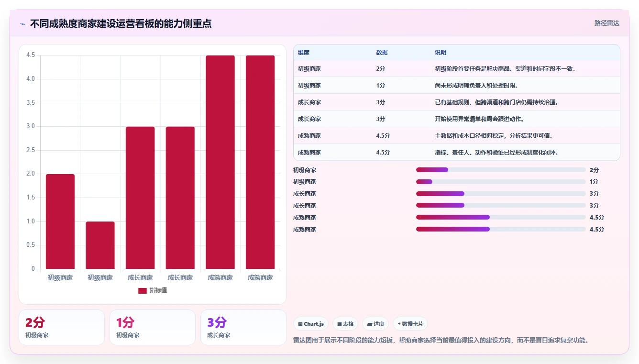639x364 pixels.
Task: Select the 数据卡片 chip
Action: [x=410, y=324]
